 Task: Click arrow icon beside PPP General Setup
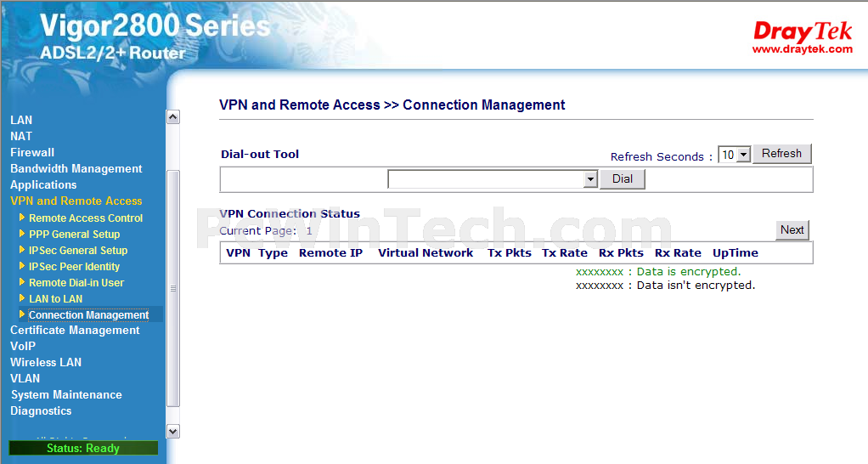[22, 233]
